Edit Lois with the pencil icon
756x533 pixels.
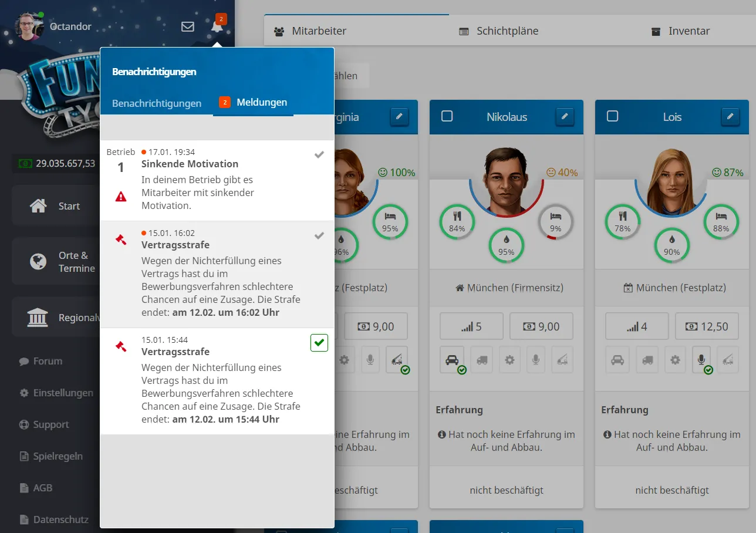pos(730,117)
